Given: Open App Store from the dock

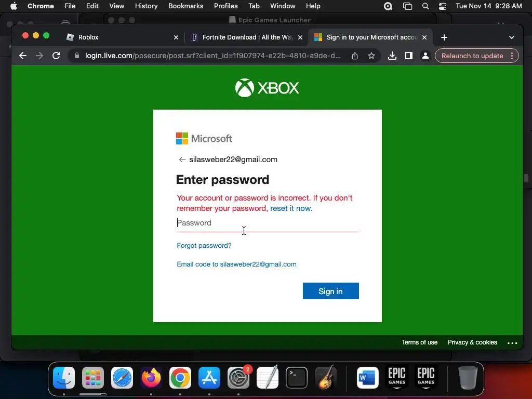Looking at the screenshot, I should tap(209, 378).
